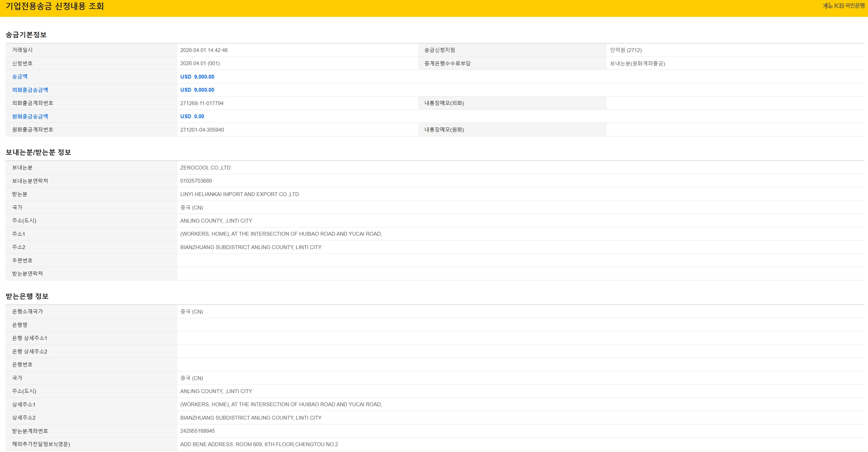This screenshot has height=452, width=868.
Task: Click the empty 우편번호 field
Action: pyautogui.click(x=520, y=260)
